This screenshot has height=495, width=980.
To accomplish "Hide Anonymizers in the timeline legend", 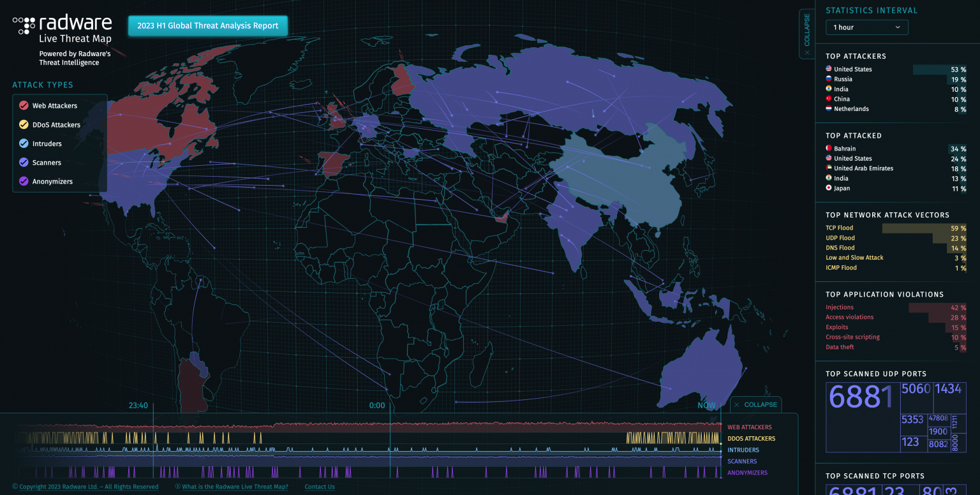I will tap(747, 473).
